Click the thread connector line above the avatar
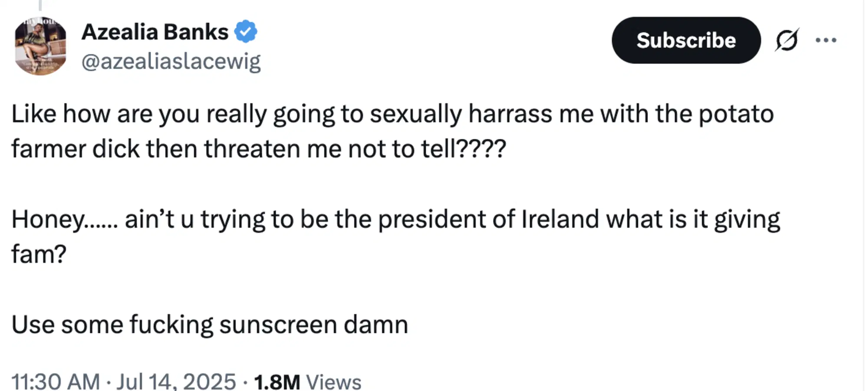This screenshot has width=868, height=391. [40, 5]
